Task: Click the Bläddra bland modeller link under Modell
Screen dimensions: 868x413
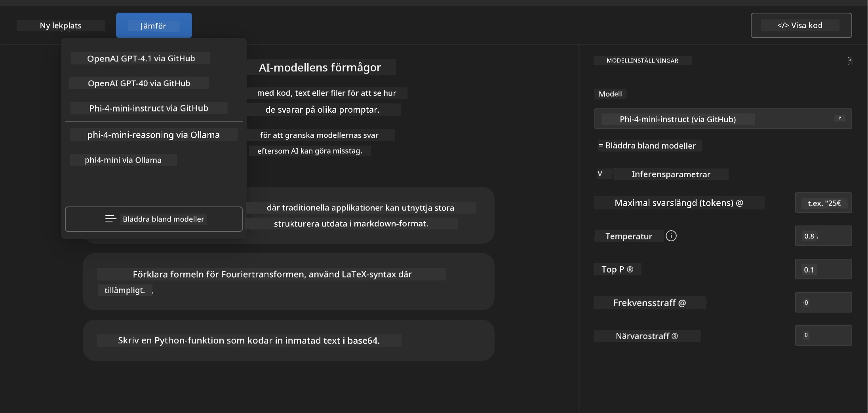Action: click(x=650, y=146)
